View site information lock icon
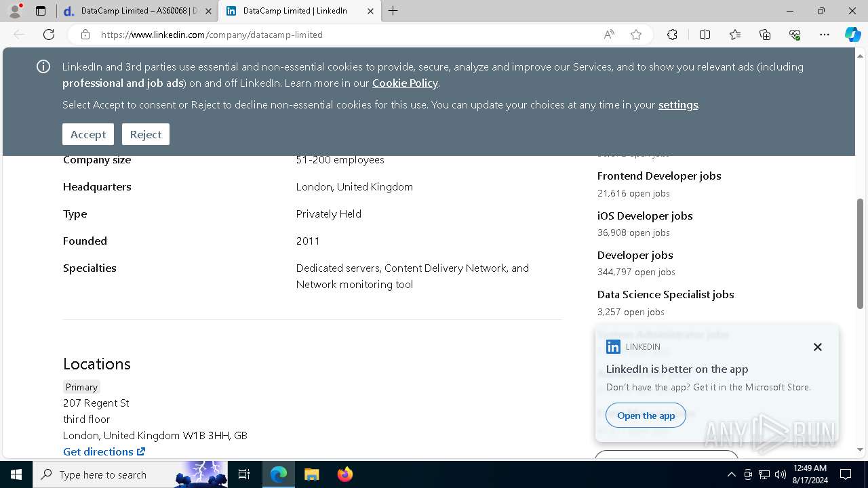Viewport: 868px width, 488px height. [x=85, y=35]
